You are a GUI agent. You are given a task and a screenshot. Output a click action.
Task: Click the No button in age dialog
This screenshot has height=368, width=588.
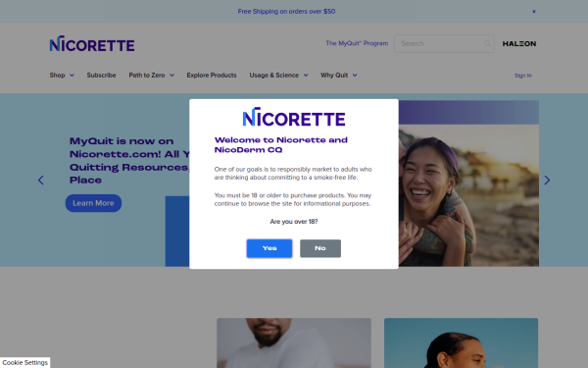pos(320,248)
